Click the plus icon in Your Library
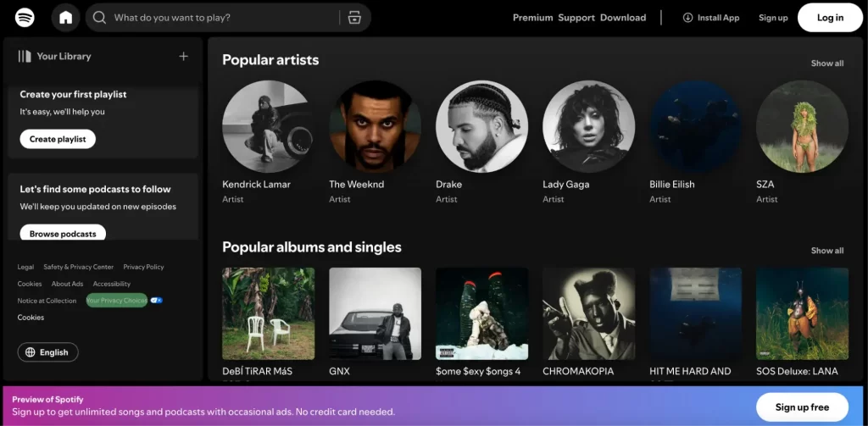The image size is (868, 426). (183, 57)
